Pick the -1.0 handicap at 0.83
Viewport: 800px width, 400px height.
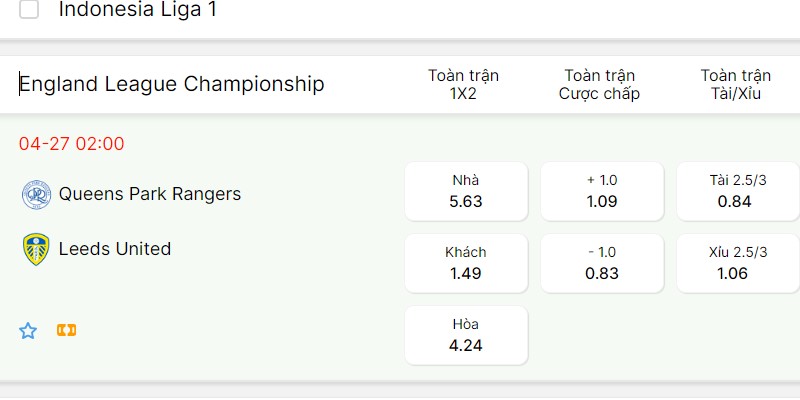coord(602,263)
